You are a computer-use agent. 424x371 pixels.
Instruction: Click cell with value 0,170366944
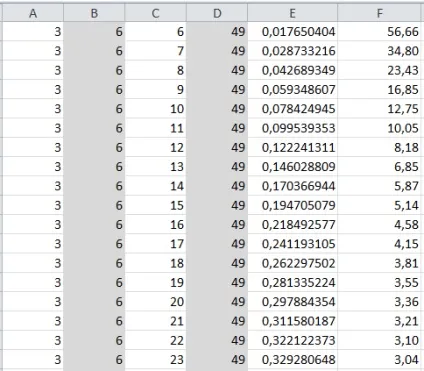(x=293, y=186)
